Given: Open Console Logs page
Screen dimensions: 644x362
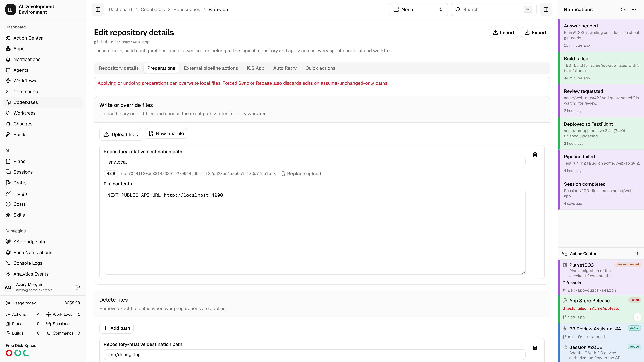Looking at the screenshot, I should tap(43, 263).
